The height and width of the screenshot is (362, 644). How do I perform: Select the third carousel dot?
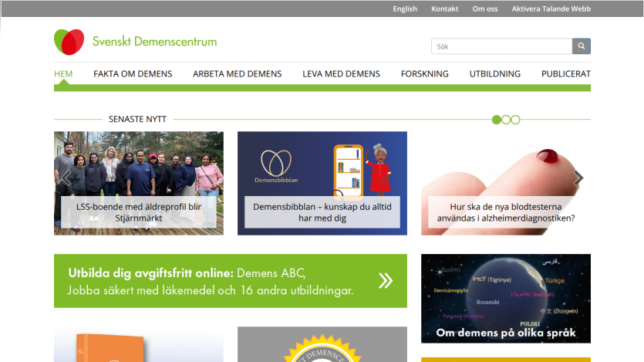pyautogui.click(x=515, y=120)
